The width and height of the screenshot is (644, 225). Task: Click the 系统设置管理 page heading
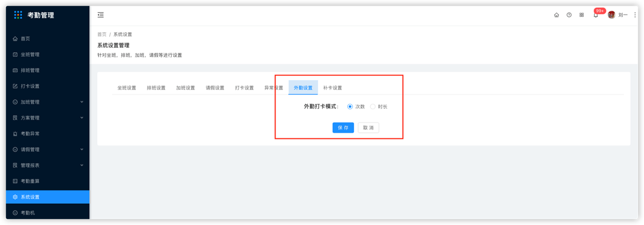pos(114,45)
